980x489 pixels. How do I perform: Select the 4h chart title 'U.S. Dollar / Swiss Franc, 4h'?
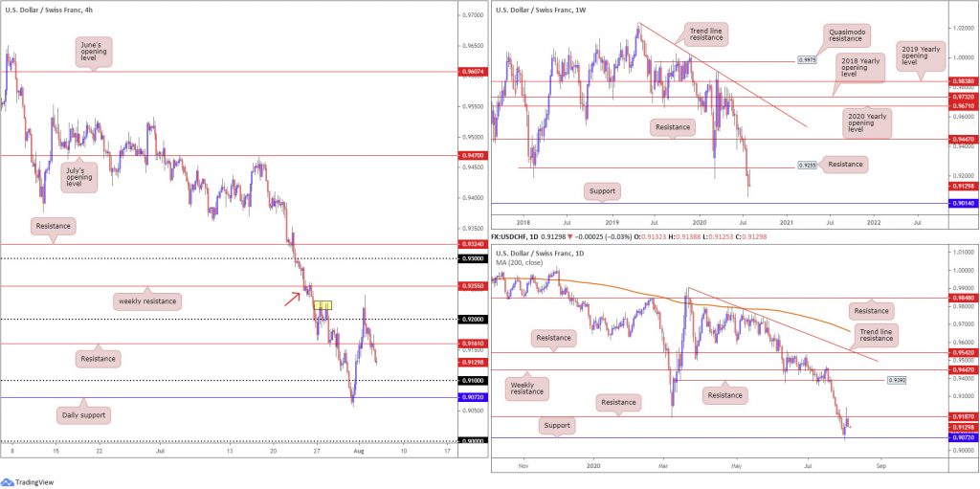tap(47, 10)
